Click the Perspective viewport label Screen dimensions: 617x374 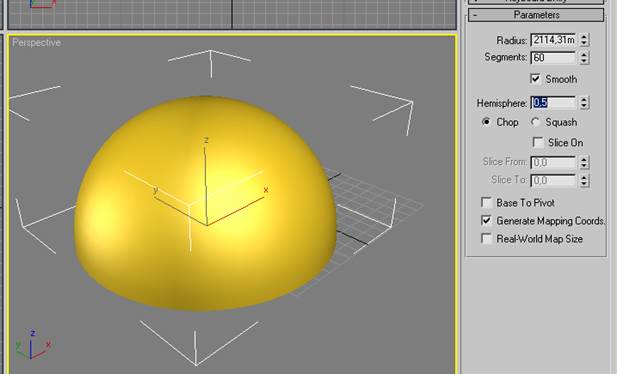37,43
